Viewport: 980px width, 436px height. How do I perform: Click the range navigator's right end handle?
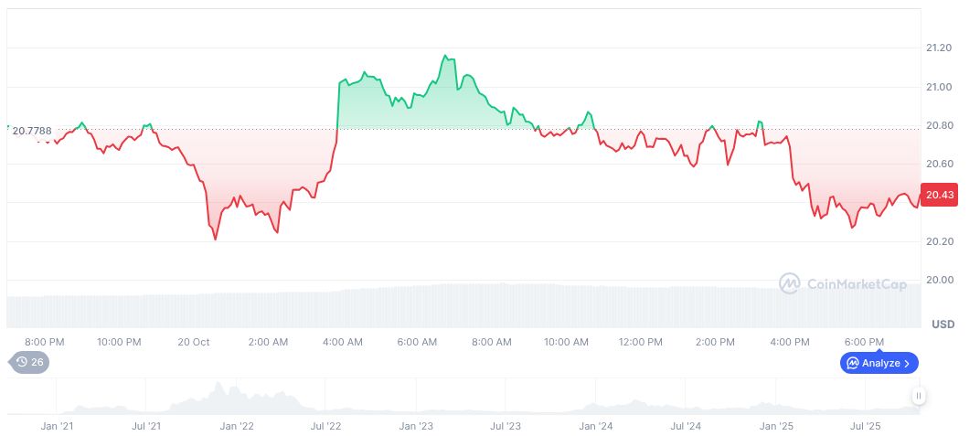point(918,396)
